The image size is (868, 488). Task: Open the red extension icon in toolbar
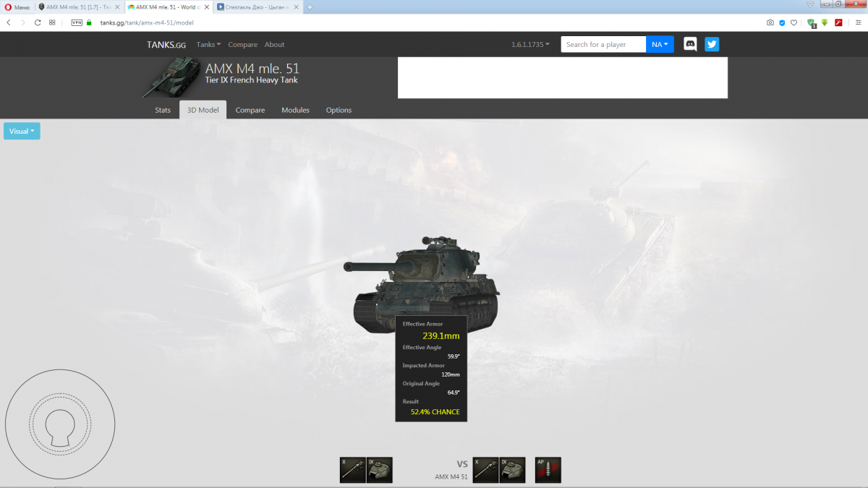838,22
